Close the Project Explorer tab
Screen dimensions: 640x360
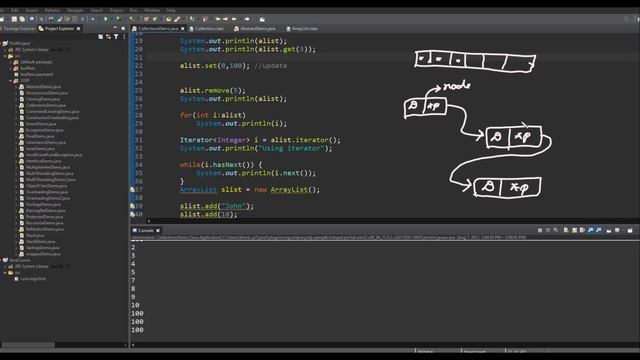coord(78,29)
